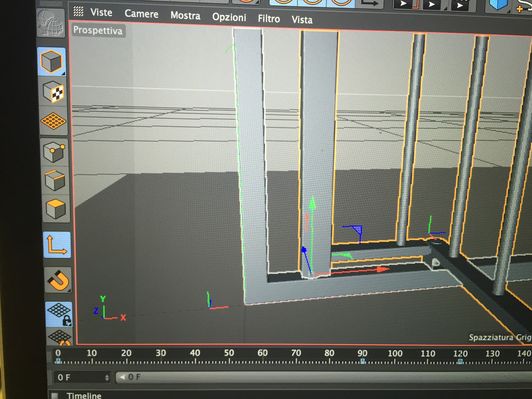Viewport: 532px width, 399px height.
Task: Select Points mode cube icon
Action: (x=54, y=152)
